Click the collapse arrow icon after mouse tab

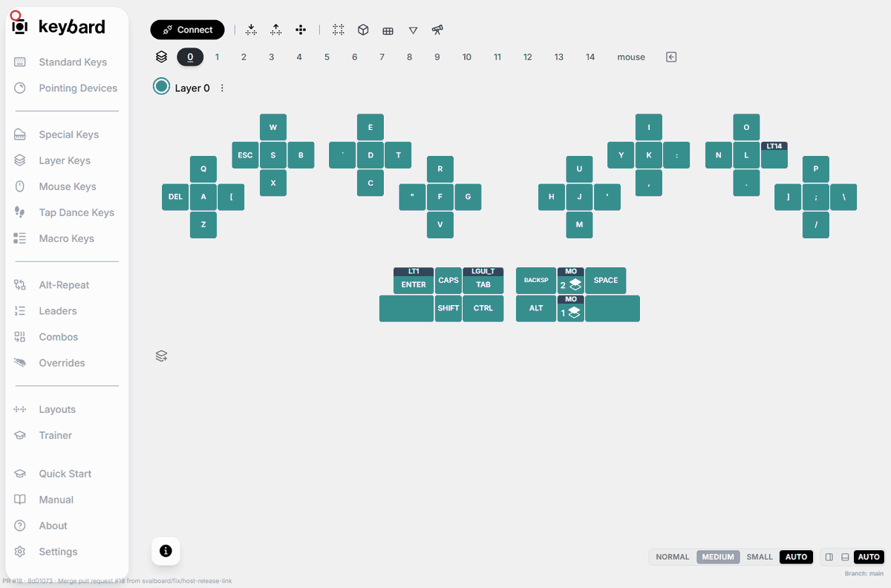pyautogui.click(x=671, y=57)
